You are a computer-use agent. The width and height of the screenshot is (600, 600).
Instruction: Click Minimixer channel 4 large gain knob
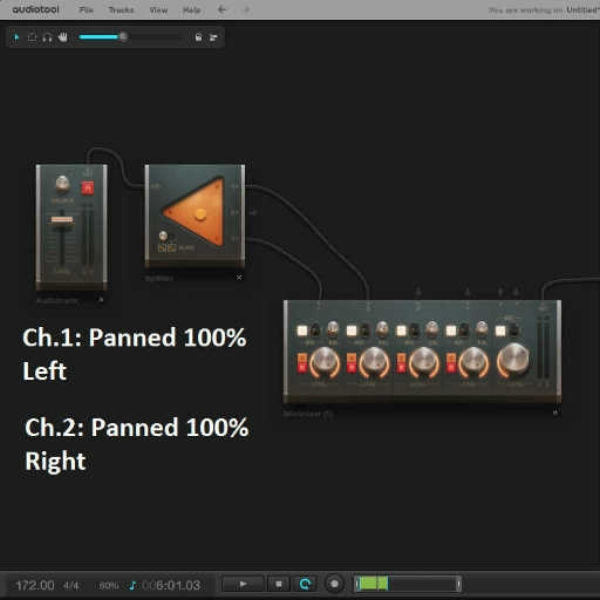(x=474, y=361)
